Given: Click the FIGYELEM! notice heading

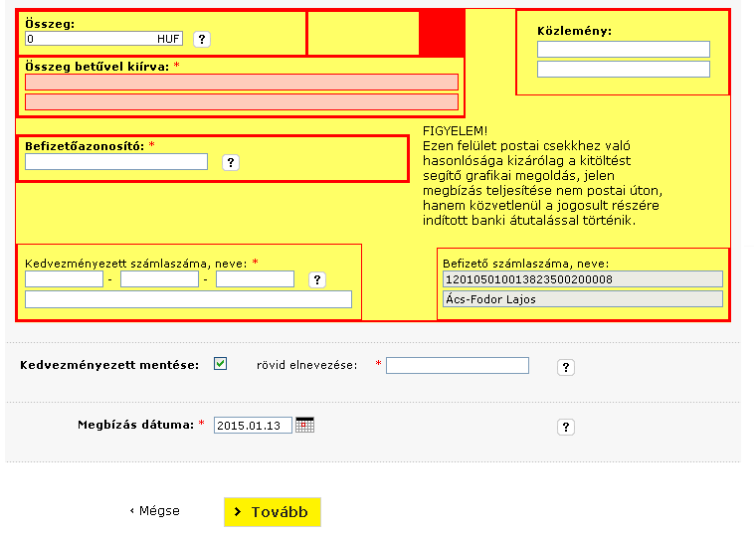Looking at the screenshot, I should point(456,130).
